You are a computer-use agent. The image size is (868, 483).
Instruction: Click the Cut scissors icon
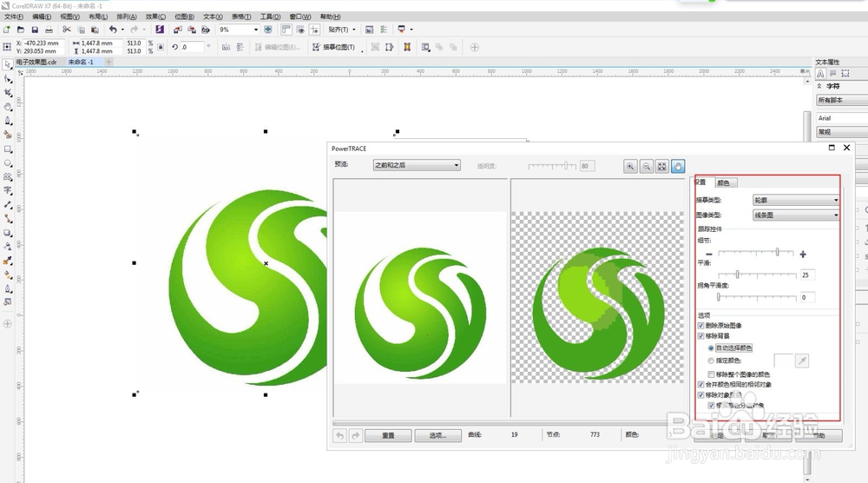pos(67,30)
